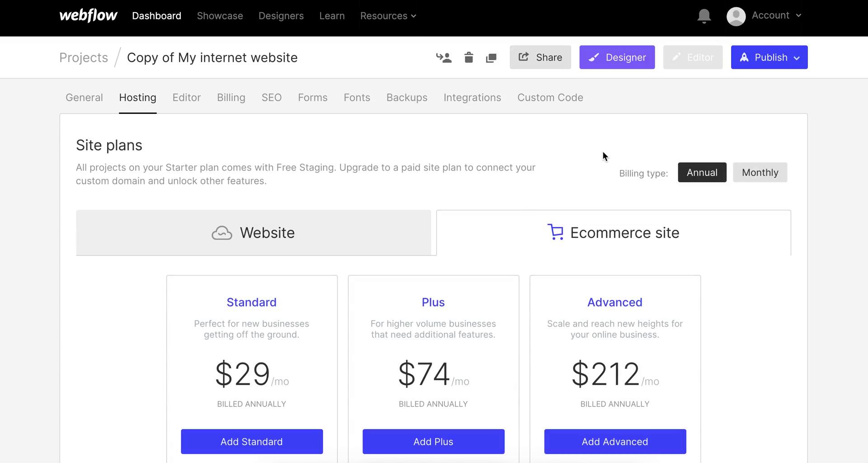Click the account avatar picture
868x463 pixels.
(x=736, y=16)
